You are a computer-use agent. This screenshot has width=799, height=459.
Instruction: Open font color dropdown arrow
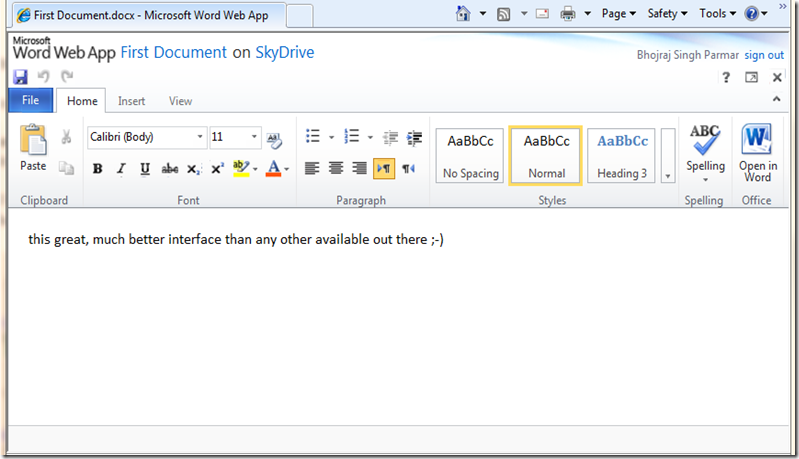click(287, 170)
